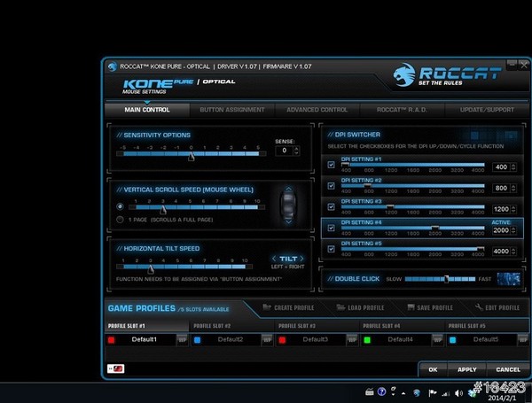The width and height of the screenshot is (532, 403).
Task: Click the Edit Profile wrench icon
Action: tap(479, 307)
